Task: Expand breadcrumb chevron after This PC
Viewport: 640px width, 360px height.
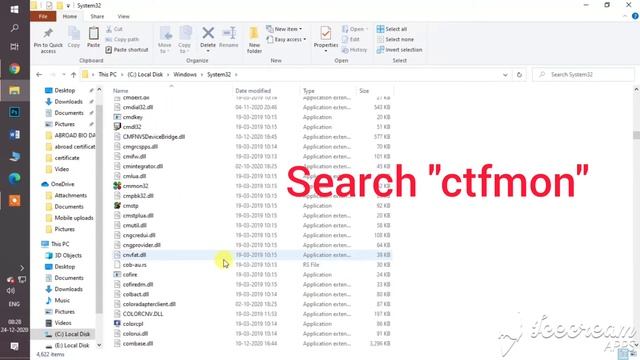Action: click(122, 75)
